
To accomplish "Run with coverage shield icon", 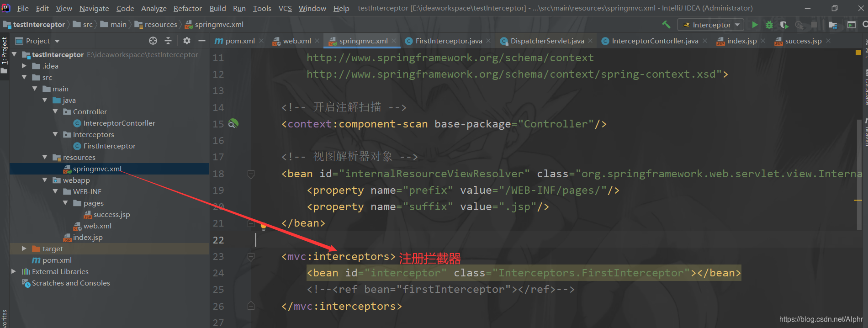I will tap(784, 25).
